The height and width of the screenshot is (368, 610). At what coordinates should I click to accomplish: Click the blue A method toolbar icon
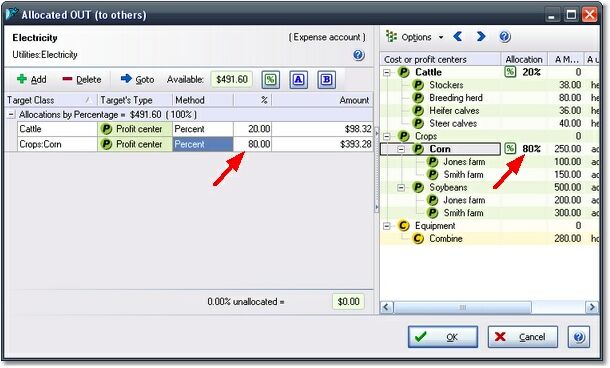click(298, 80)
